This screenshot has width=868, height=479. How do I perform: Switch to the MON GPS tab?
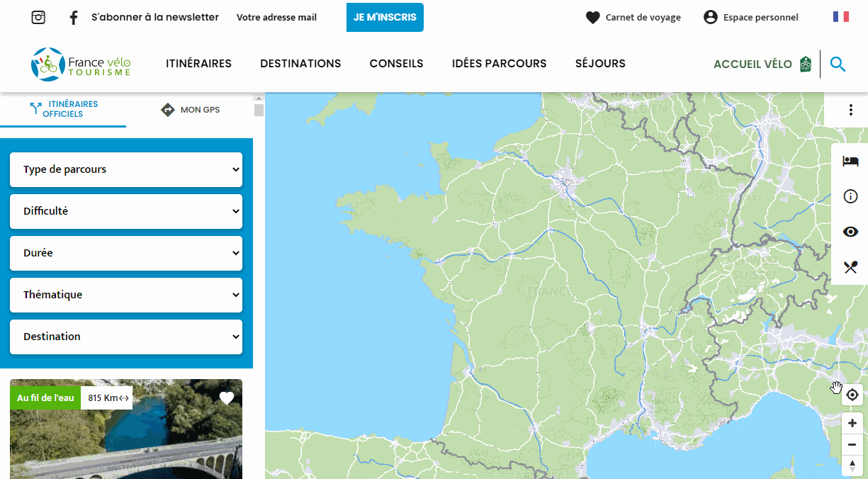[x=189, y=109]
